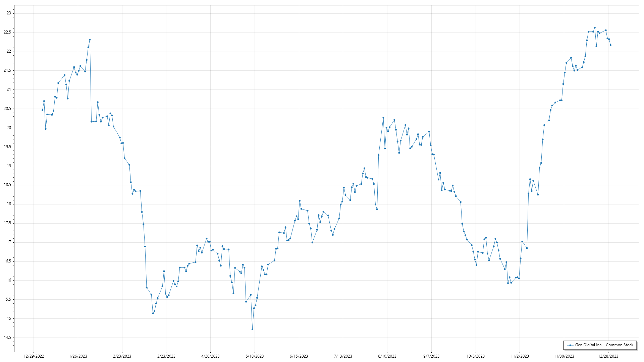Click the early February peak point near 22.3
The width and height of the screenshot is (644, 362).
click(90, 40)
